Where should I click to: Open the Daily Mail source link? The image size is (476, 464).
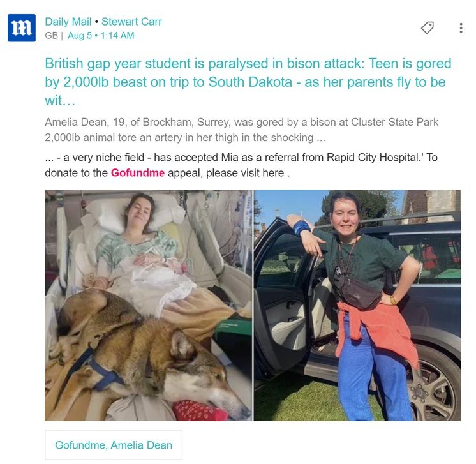tap(68, 22)
